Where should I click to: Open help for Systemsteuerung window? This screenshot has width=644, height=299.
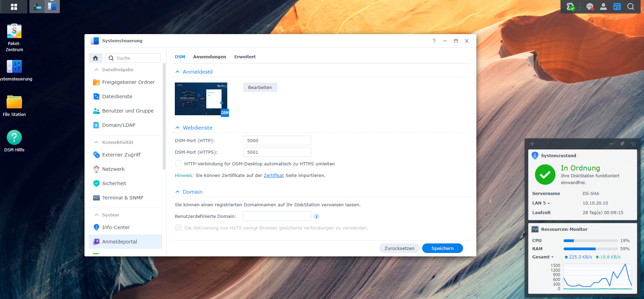click(x=434, y=41)
